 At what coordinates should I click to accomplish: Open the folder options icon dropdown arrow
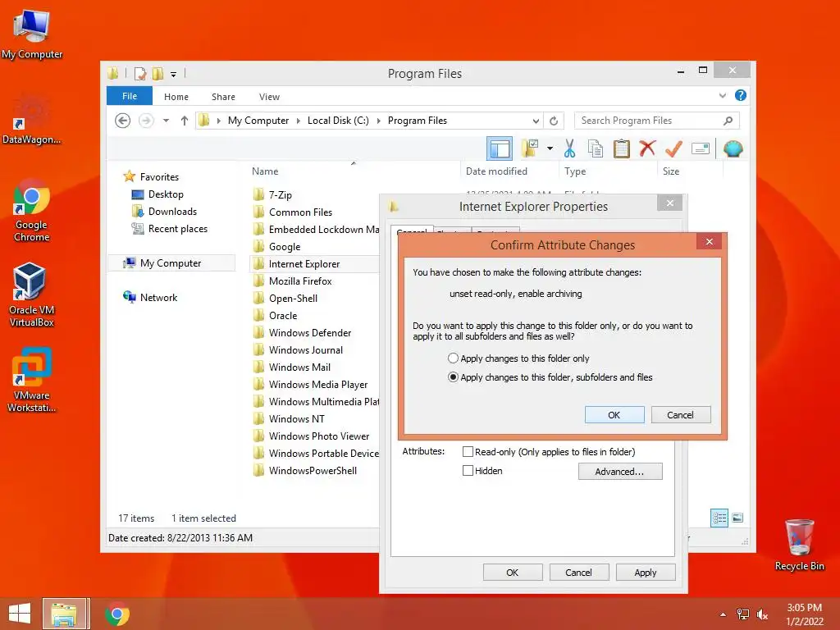(550, 148)
